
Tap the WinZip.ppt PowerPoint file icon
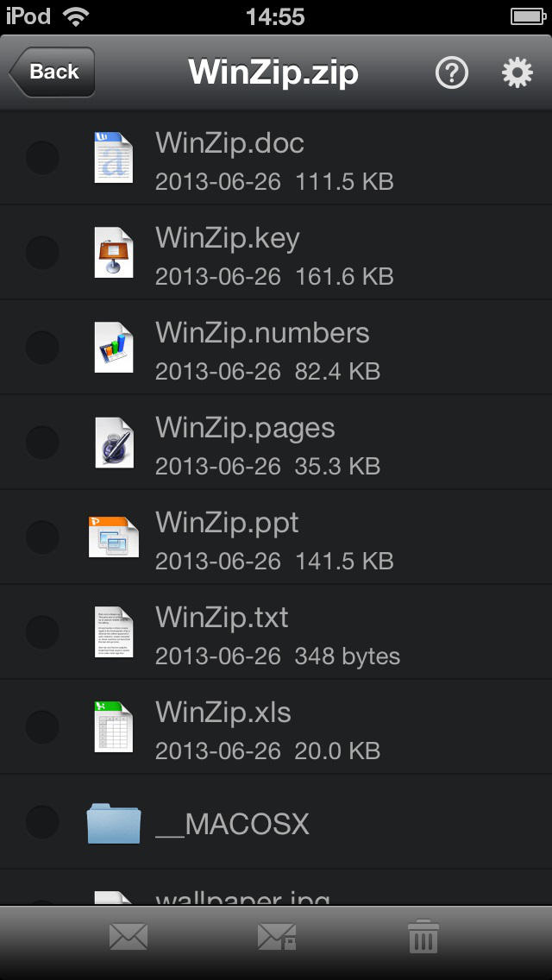(113, 537)
